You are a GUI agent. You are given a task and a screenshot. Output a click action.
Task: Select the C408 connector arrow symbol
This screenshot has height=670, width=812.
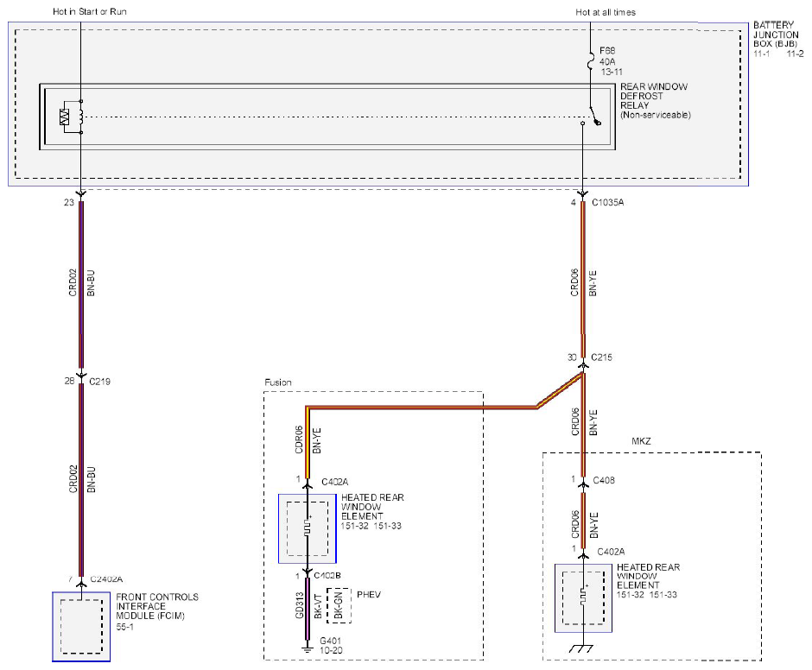coord(584,484)
